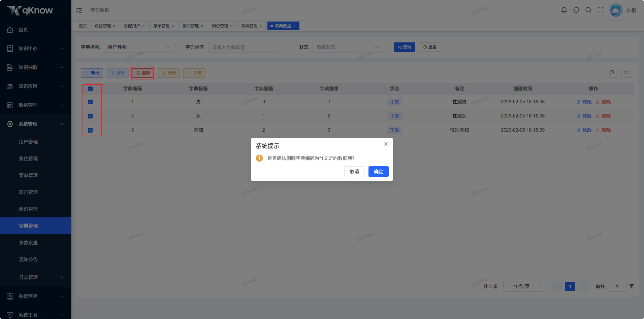Click the red 删除 toolbar button
This screenshot has height=319, width=644.
click(x=143, y=73)
